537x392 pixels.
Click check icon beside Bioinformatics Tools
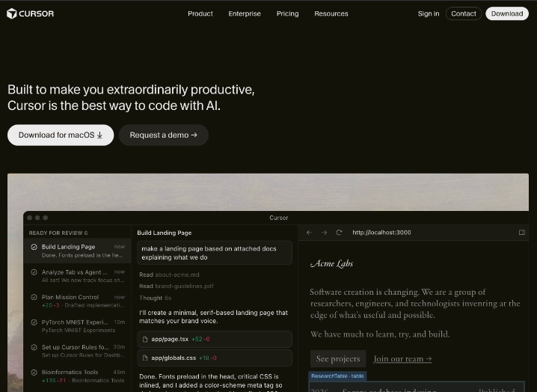tap(34, 372)
